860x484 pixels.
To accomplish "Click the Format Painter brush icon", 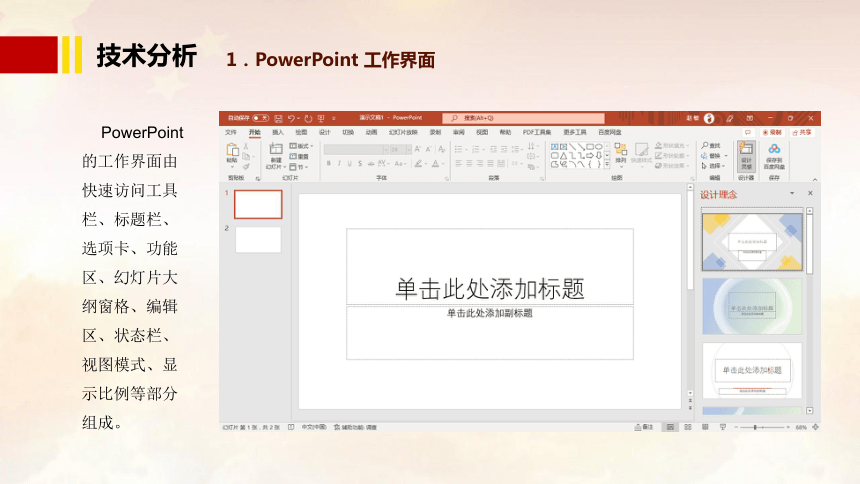I will [246, 166].
